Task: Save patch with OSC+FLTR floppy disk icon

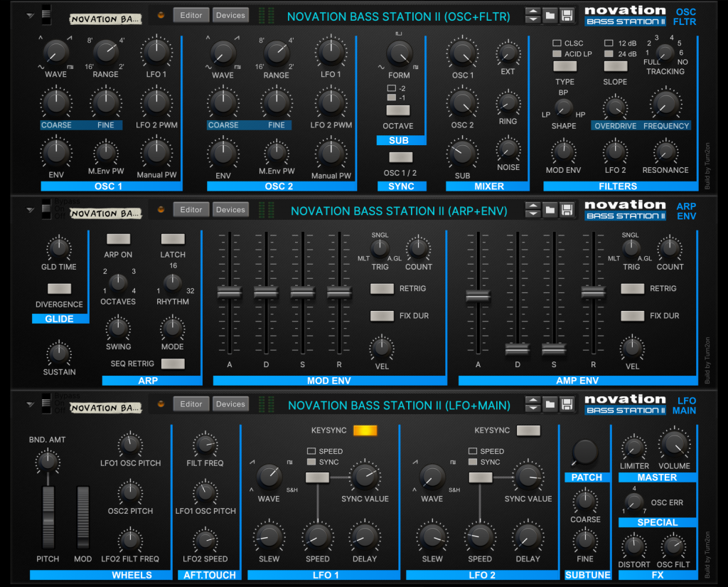Action: point(567,16)
